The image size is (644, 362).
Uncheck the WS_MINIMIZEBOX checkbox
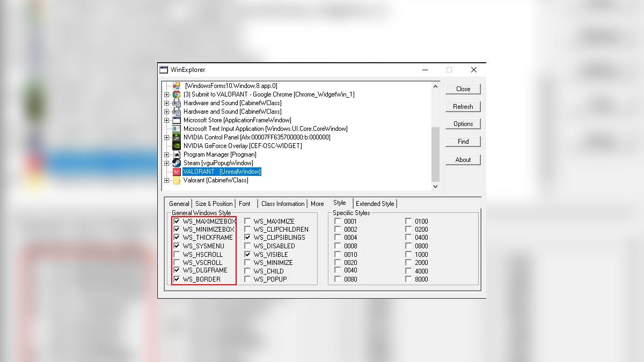177,229
